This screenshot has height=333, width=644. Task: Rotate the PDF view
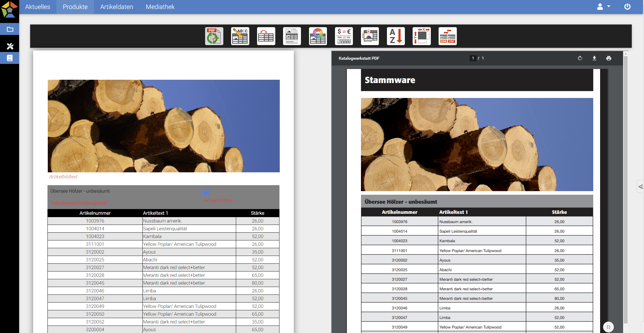click(x=580, y=58)
